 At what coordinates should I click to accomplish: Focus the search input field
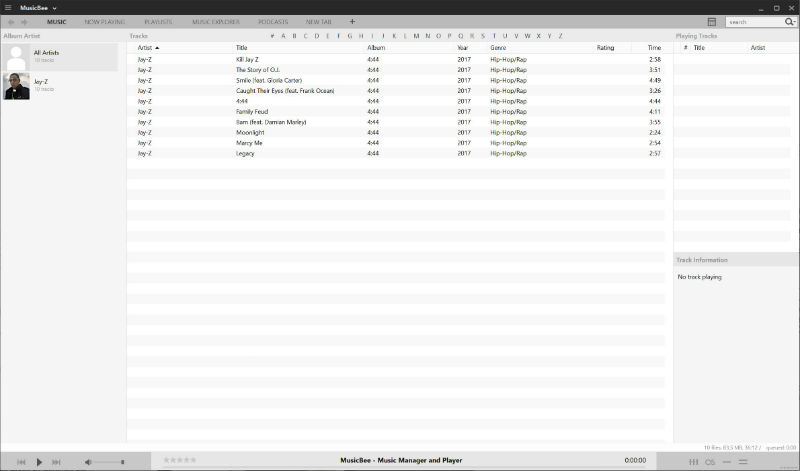(755, 22)
